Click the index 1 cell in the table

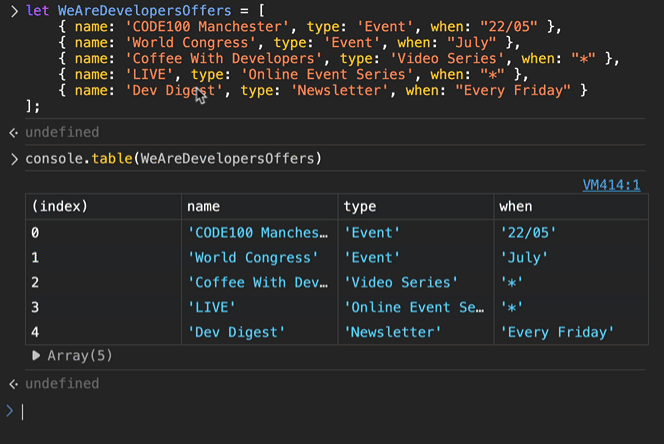[x=103, y=258]
